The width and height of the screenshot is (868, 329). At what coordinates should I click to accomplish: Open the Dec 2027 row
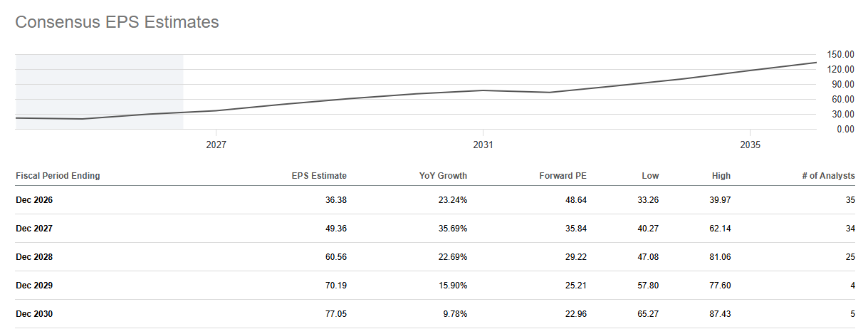(435, 229)
